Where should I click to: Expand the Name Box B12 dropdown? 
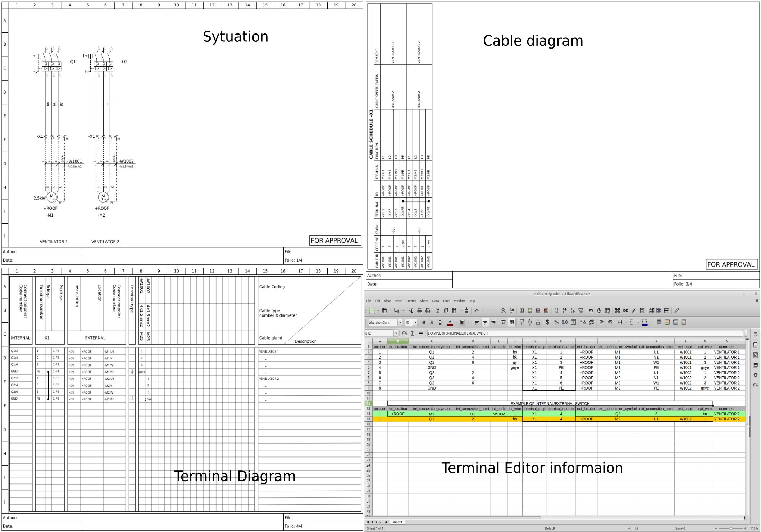[396, 333]
